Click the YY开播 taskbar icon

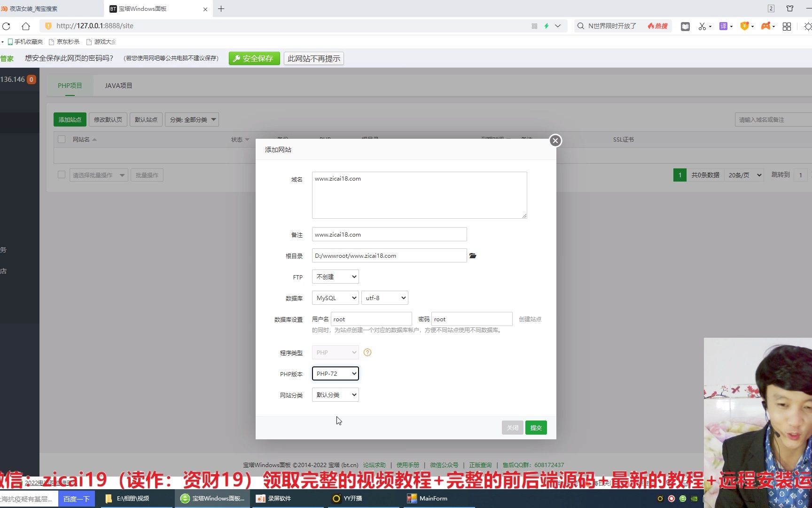[347, 498]
